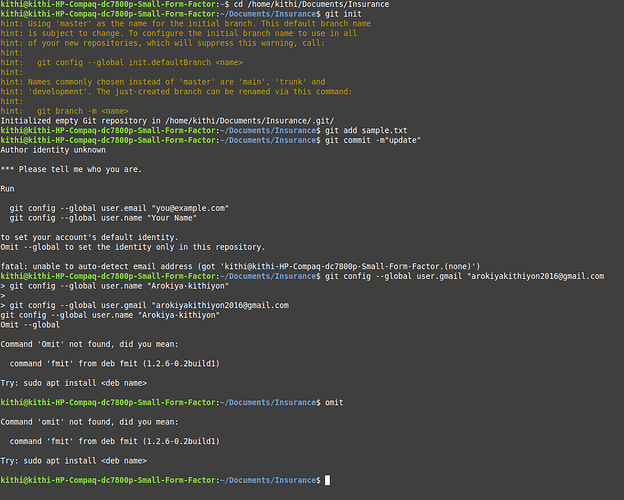
Task: Click the lowercase 'omit' command typed at prompt
Action: [x=334, y=402]
